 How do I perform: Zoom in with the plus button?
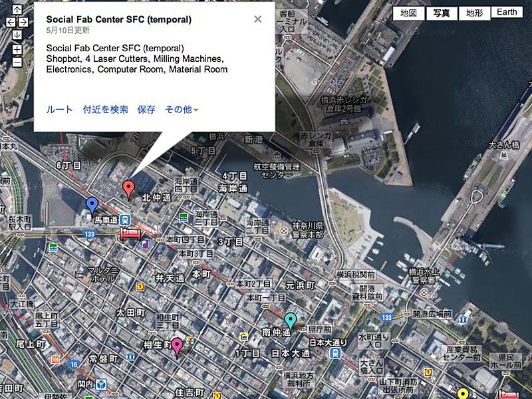(17, 49)
